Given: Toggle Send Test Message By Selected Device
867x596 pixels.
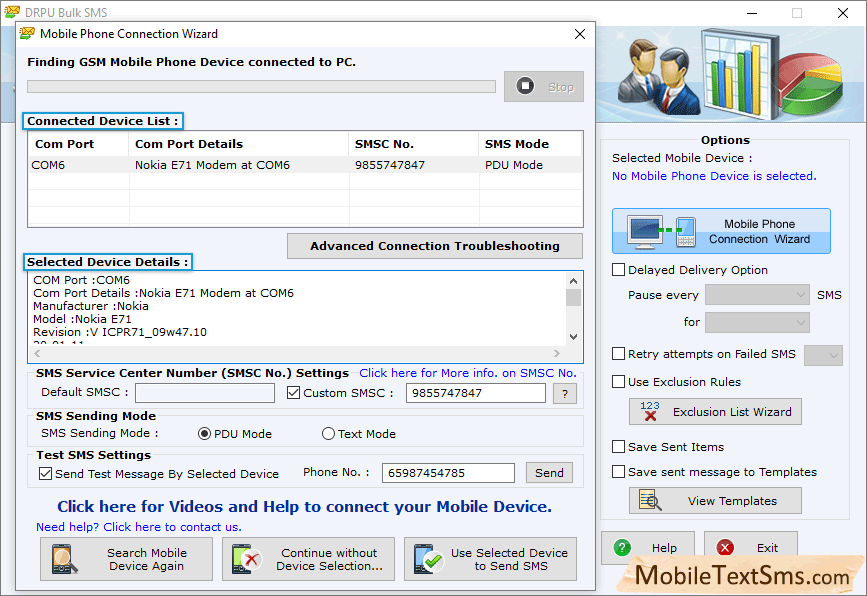Looking at the screenshot, I should pos(45,474).
